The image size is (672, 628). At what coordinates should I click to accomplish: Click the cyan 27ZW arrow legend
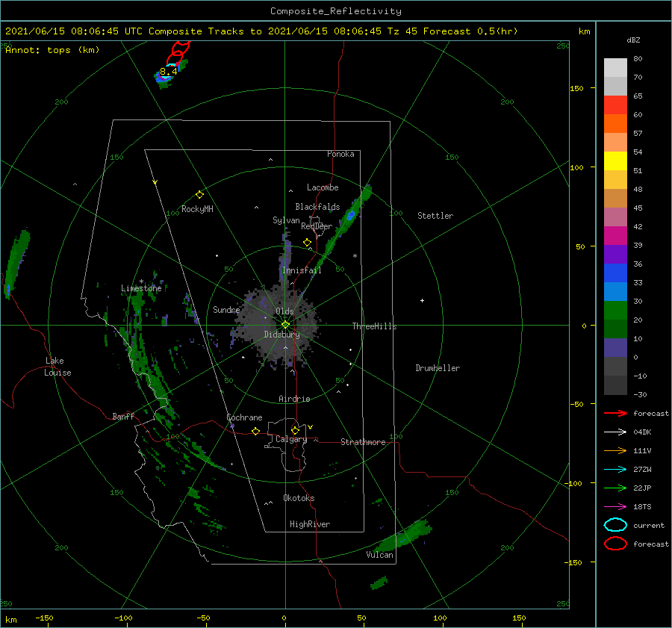tap(615, 470)
